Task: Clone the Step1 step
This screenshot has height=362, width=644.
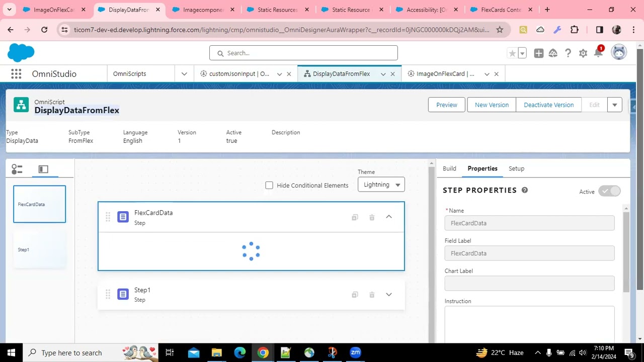Action: [x=355, y=295]
